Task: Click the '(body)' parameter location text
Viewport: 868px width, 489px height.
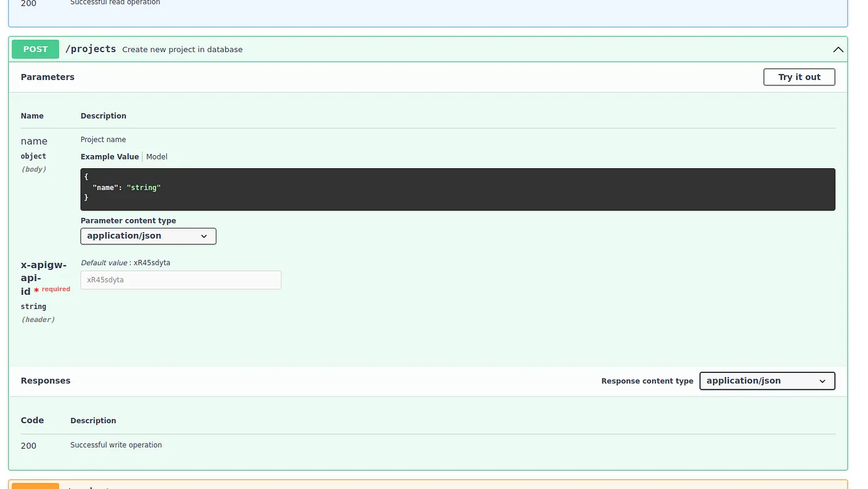Action: [x=33, y=169]
